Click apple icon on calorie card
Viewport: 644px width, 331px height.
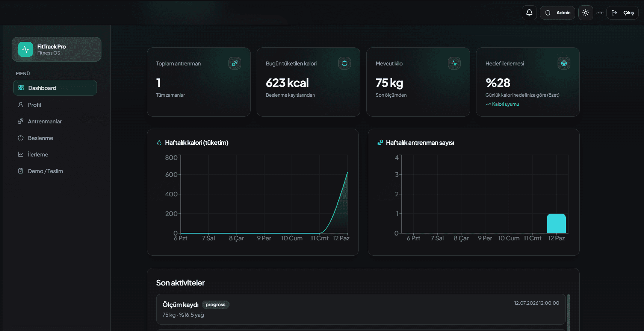pyautogui.click(x=345, y=63)
